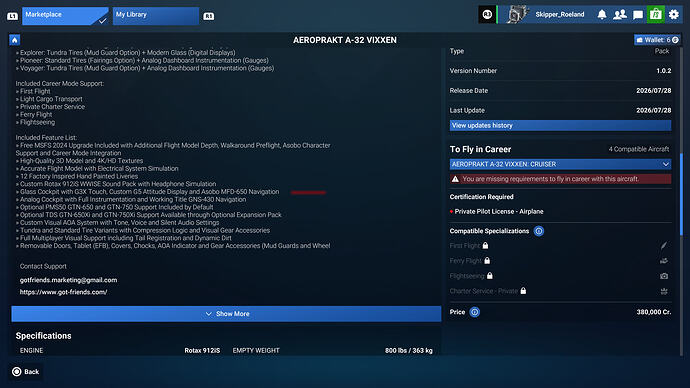
Task: Click the Contact Support label
Action: (43, 266)
